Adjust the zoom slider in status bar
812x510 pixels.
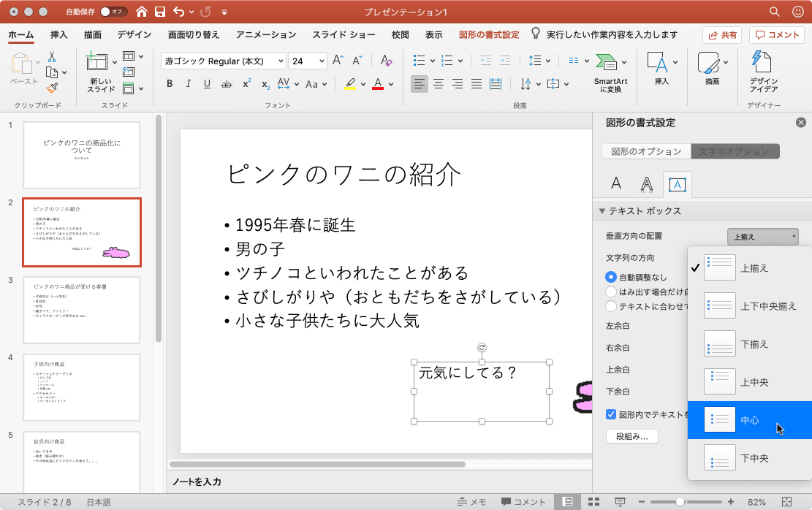click(x=680, y=502)
